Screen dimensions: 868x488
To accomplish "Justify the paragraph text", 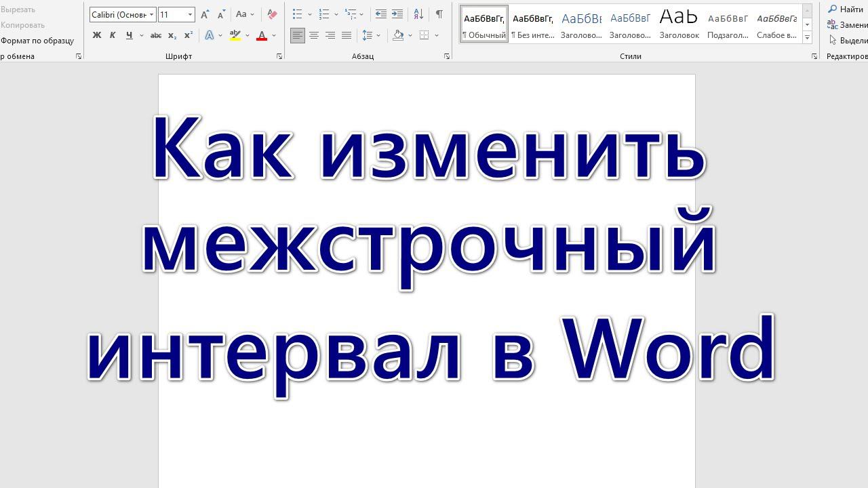I will click(347, 35).
